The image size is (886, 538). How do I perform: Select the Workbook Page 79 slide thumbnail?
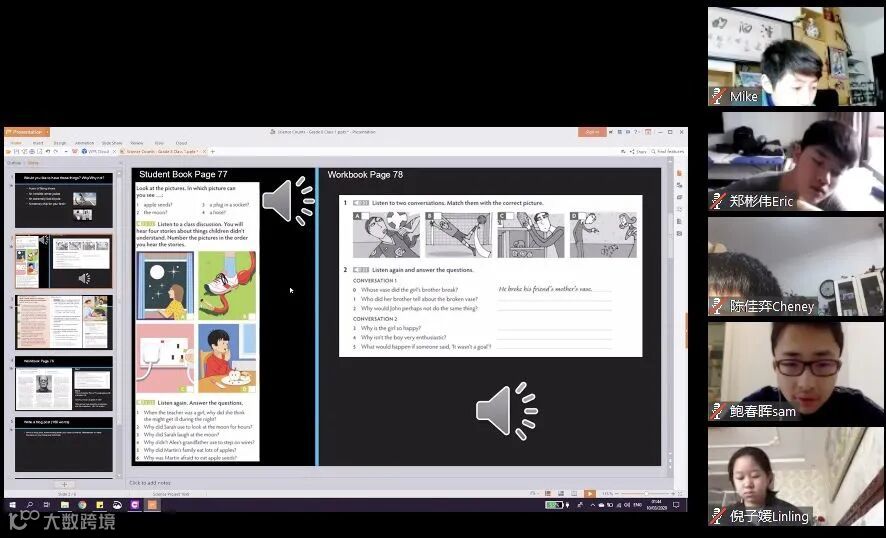coord(64,383)
